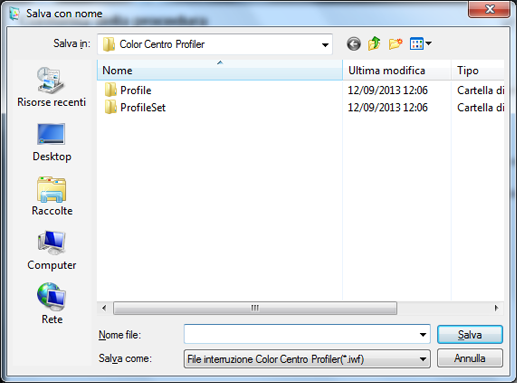Viewport: 517px width, 383px height.
Task: Click Profile's modified date 12/09/2013 12:06
Action: [388, 90]
